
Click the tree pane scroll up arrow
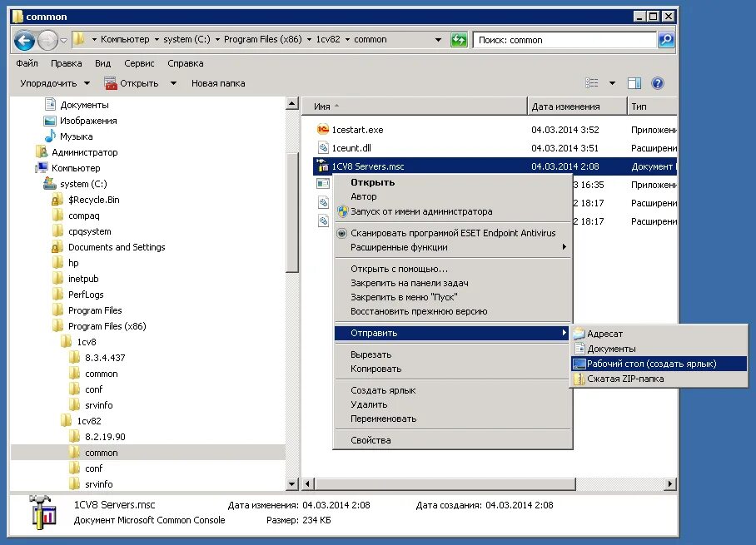(x=292, y=103)
